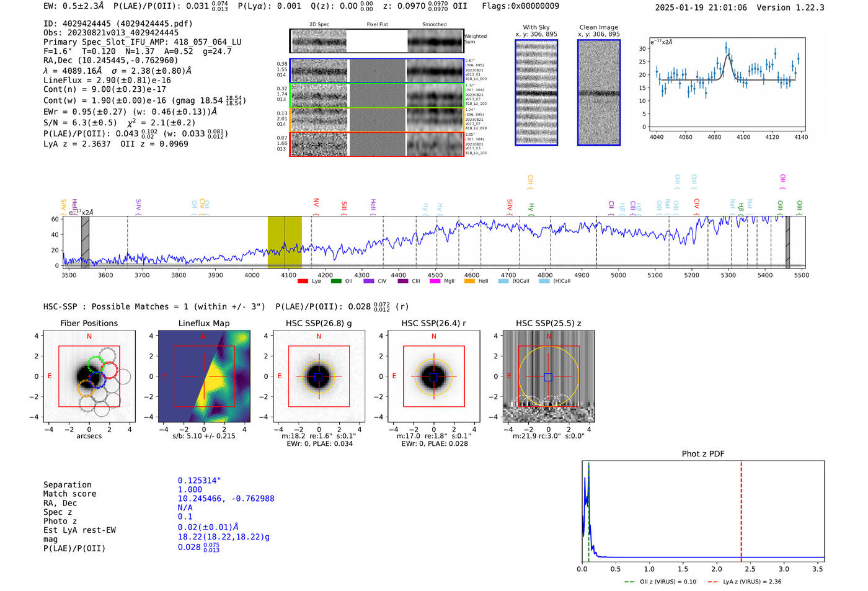
Task: Click the Primary Spec_Slot_IFU_AMP line
Action: click(x=143, y=42)
